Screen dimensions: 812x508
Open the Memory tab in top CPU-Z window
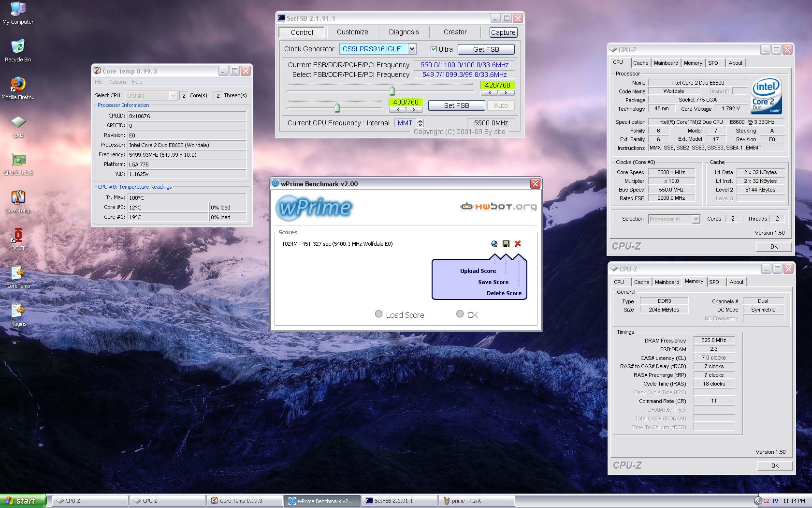pos(693,63)
